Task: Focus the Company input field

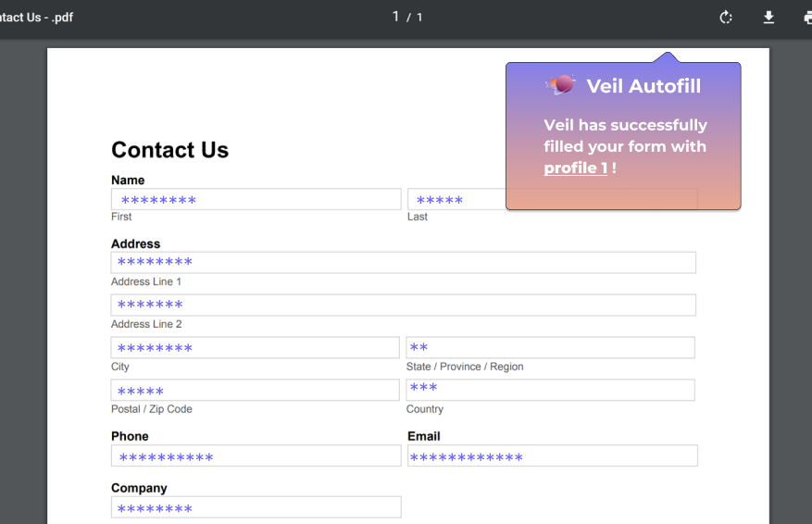Action: click(x=256, y=507)
